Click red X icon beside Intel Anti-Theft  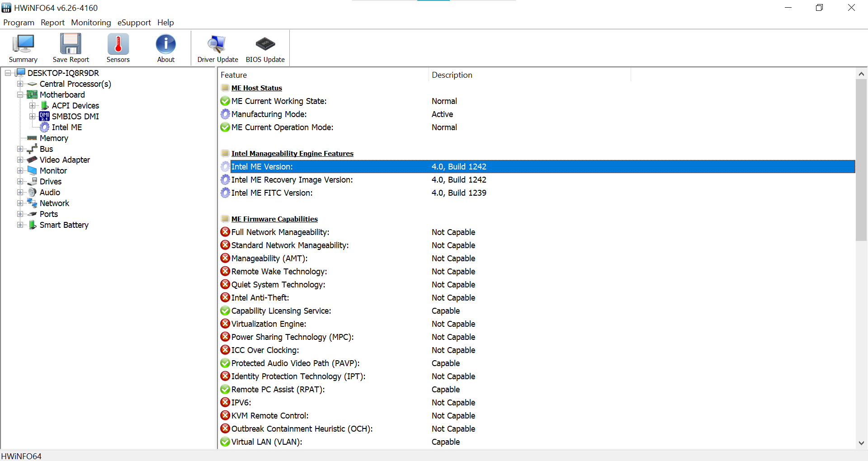(225, 297)
